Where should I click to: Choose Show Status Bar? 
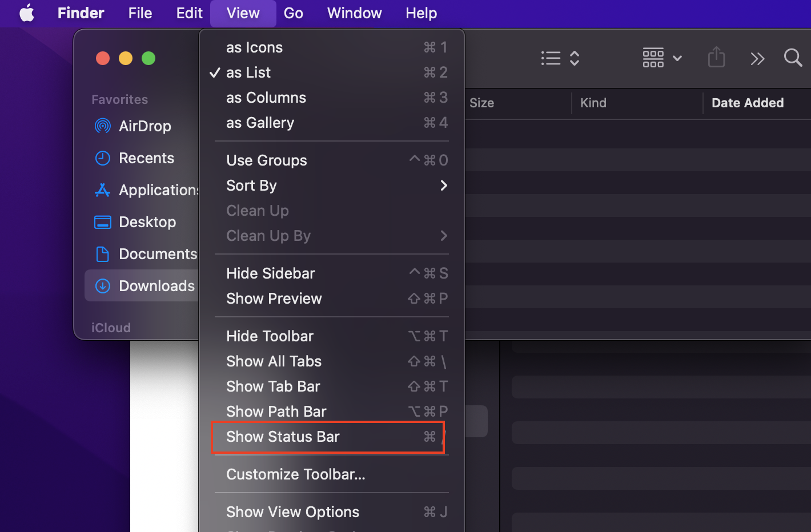coord(331,437)
